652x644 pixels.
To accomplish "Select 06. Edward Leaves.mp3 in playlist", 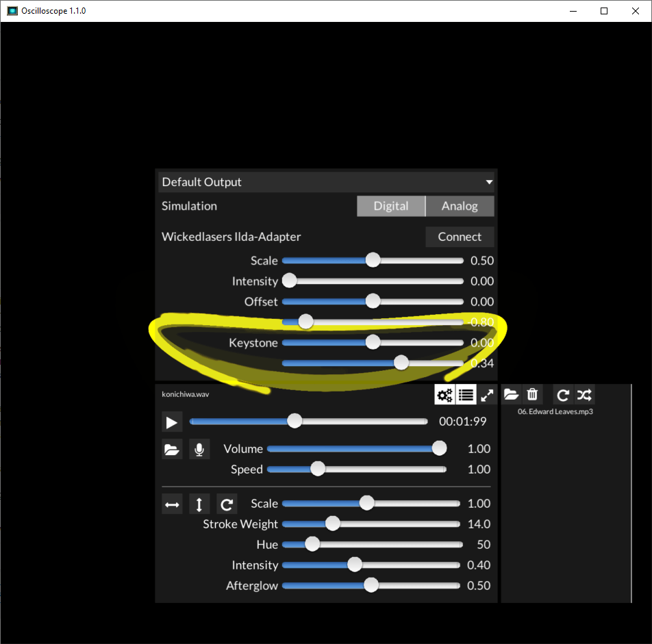I will (555, 412).
